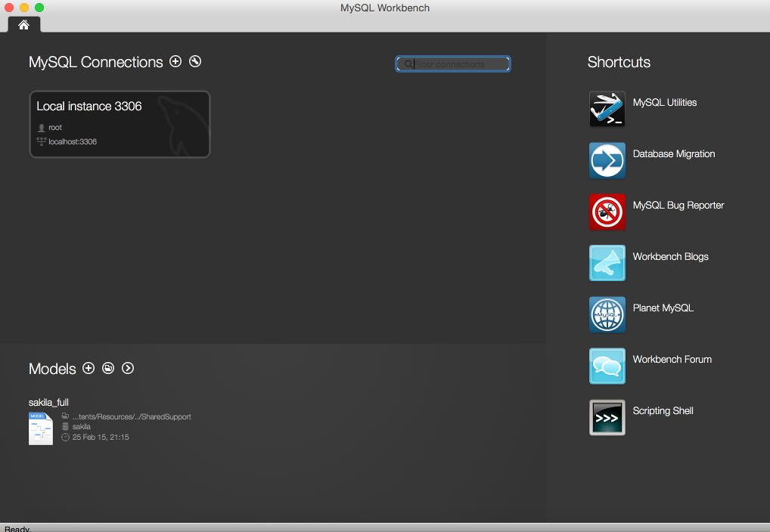This screenshot has width=770, height=532.
Task: Switch to the Home tab
Action: (x=23, y=24)
